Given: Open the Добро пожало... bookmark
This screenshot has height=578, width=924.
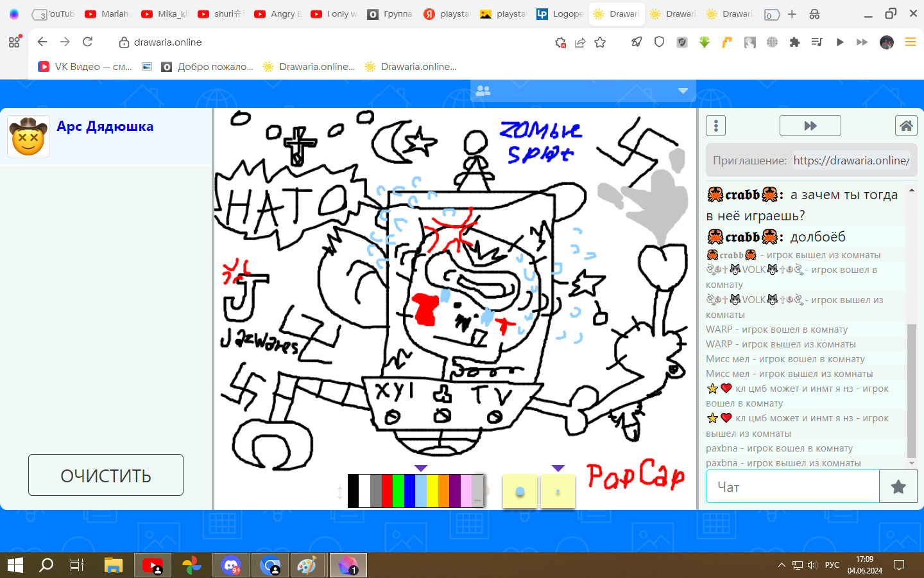Looking at the screenshot, I should click(207, 67).
